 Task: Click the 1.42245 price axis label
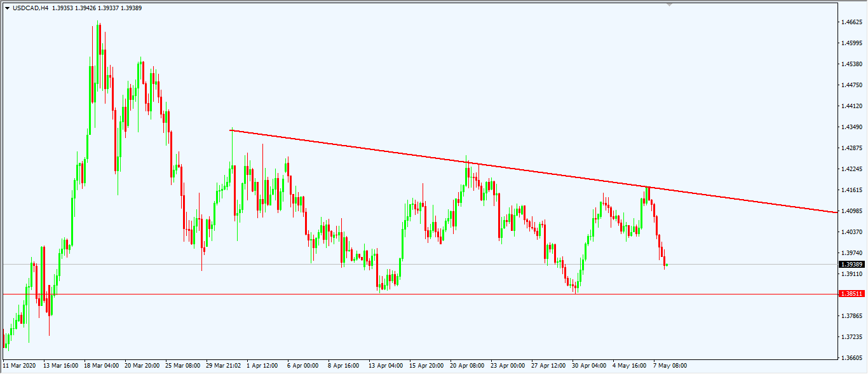851,169
